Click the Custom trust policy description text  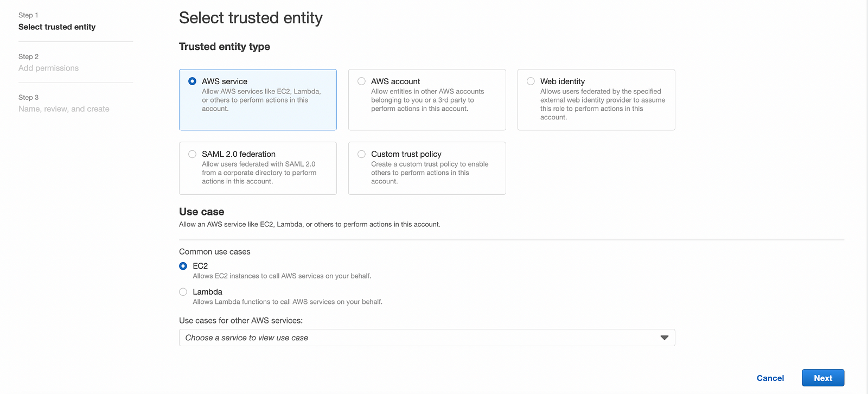coord(430,173)
